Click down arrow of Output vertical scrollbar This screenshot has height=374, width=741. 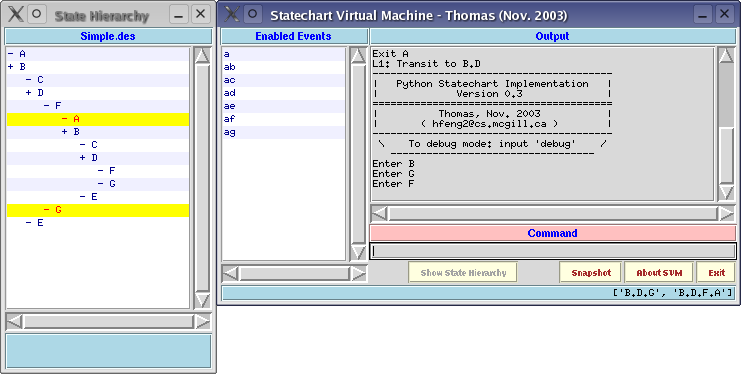pos(726,192)
